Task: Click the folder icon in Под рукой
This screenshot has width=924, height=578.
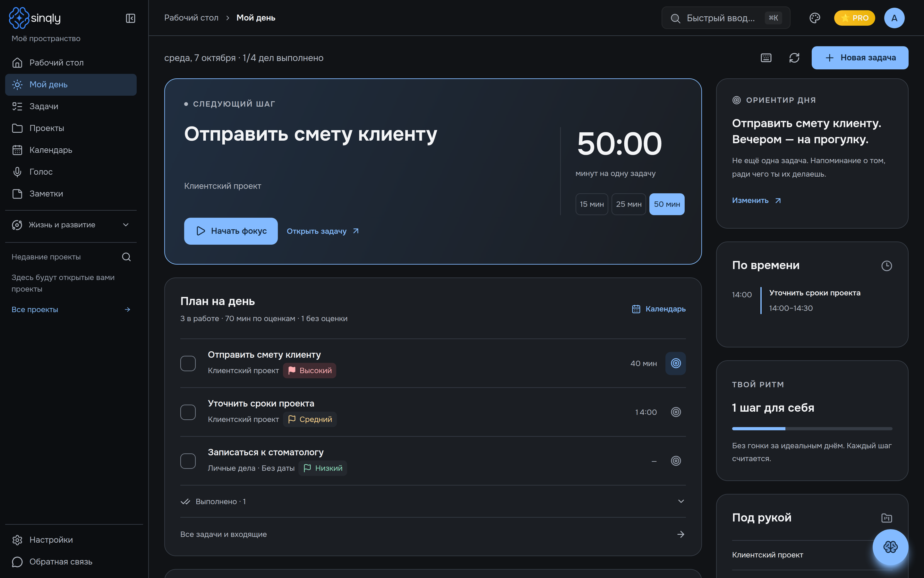Action: pyautogui.click(x=886, y=518)
